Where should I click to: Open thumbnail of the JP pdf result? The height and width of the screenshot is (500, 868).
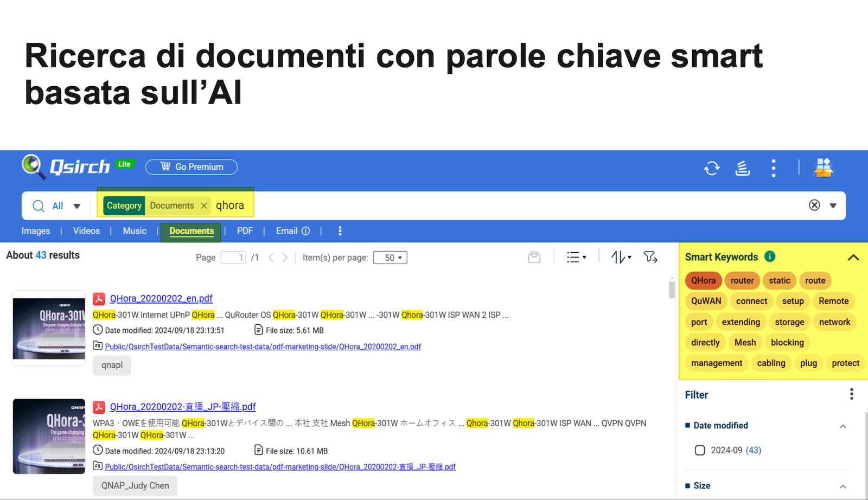click(x=49, y=437)
